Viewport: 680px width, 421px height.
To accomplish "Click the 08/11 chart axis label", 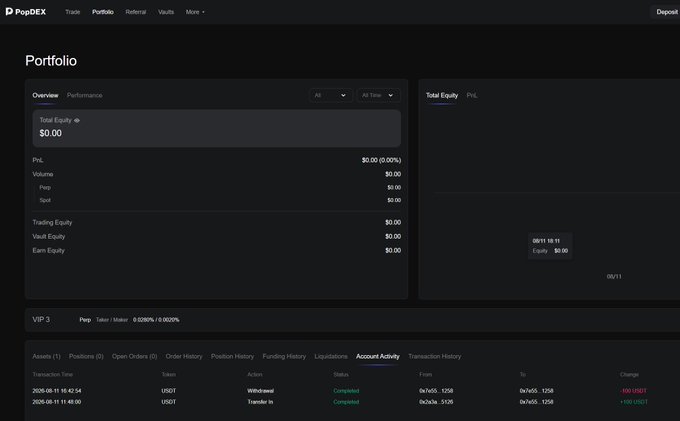I will pyautogui.click(x=614, y=277).
